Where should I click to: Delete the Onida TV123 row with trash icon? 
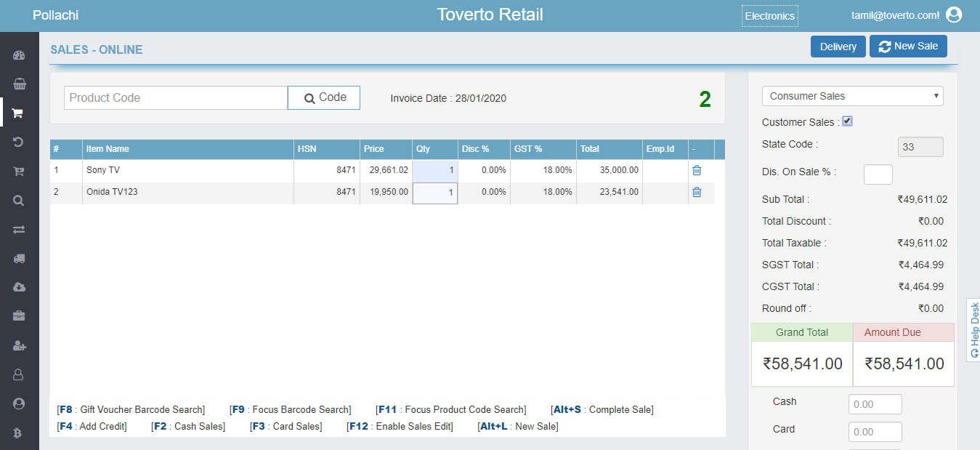coord(697,193)
